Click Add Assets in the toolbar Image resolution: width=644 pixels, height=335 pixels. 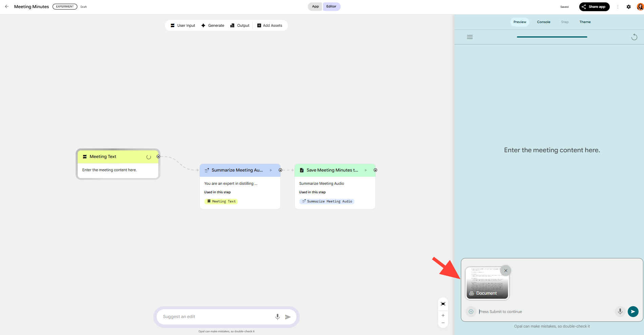pyautogui.click(x=270, y=25)
